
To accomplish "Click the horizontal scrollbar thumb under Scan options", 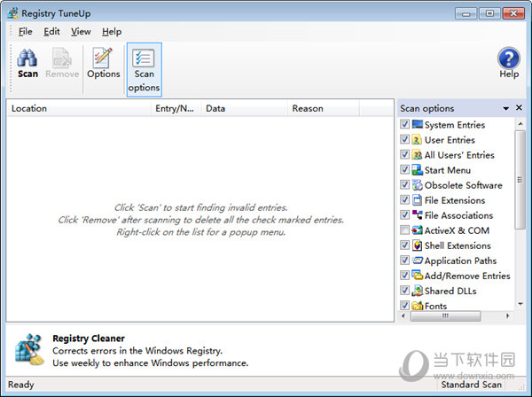I will pos(445,316).
